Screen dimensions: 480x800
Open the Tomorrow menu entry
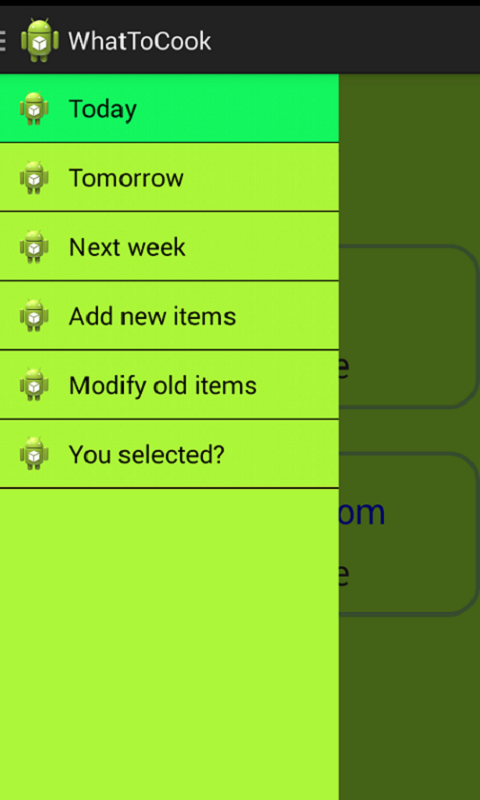[x=169, y=177]
